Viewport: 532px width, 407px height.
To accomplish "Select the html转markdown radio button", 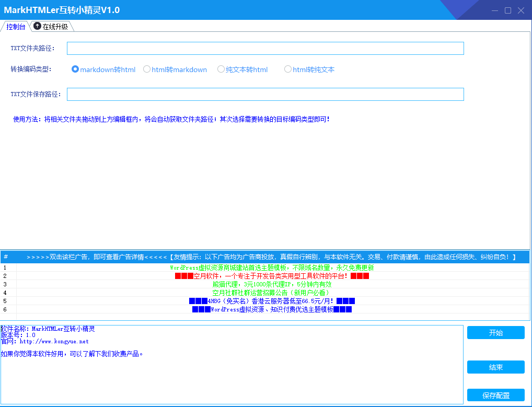I will [147, 69].
